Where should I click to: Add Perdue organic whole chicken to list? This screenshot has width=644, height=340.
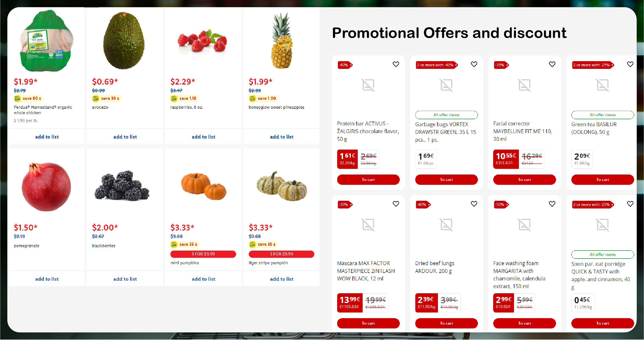click(x=47, y=137)
